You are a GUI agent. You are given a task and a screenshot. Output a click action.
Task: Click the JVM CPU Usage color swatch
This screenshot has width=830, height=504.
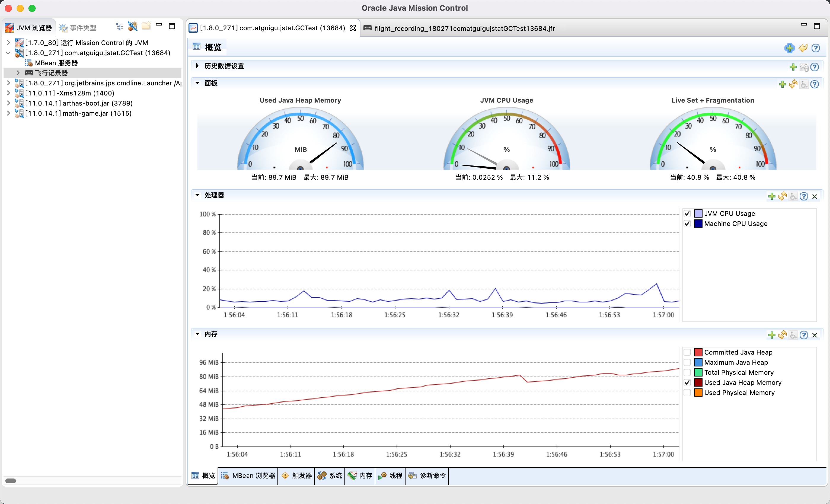(698, 213)
